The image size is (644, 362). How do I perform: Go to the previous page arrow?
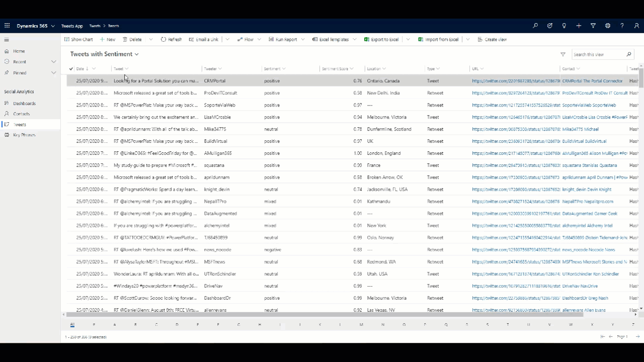[611, 337]
